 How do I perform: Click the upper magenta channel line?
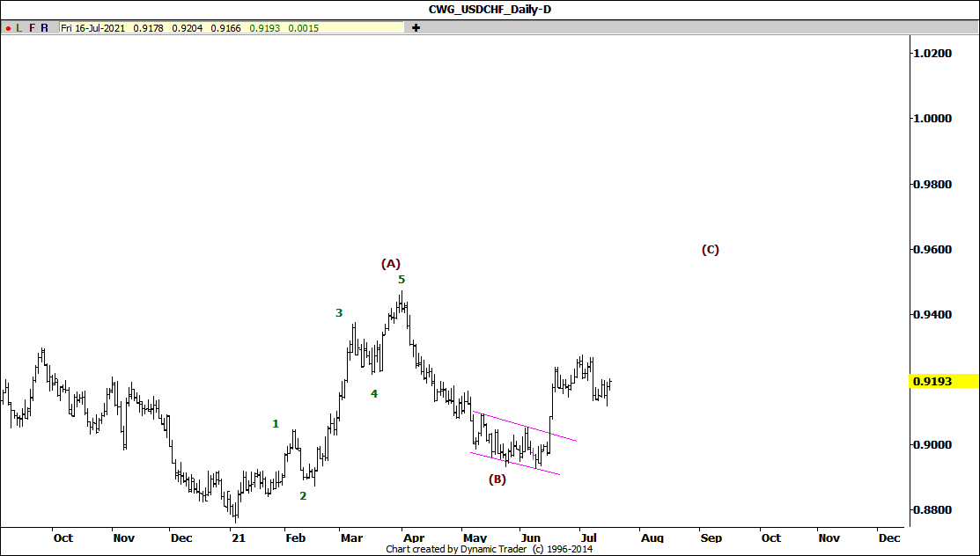[525, 426]
